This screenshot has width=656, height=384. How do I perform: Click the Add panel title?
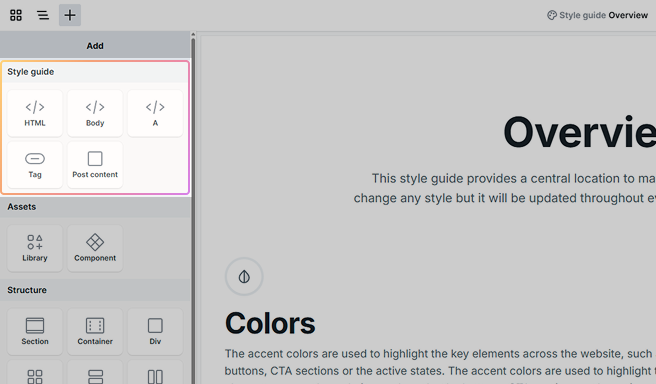pyautogui.click(x=95, y=46)
